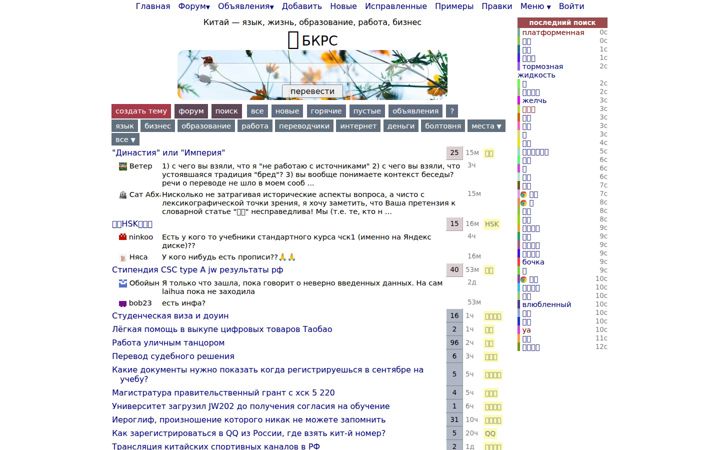Viewport: 720px width, 450px height.
Task: Click the question mark help button
Action: (452, 111)
